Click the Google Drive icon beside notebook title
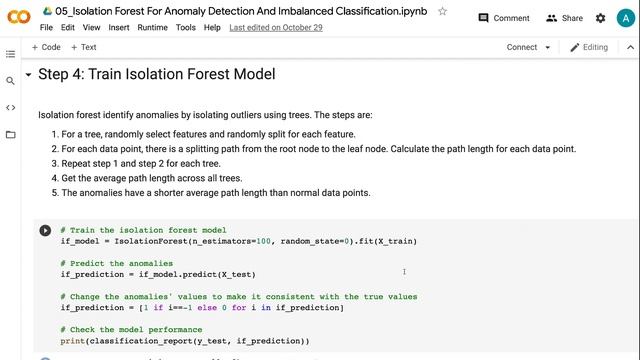Image resolution: width=640 pixels, height=360 pixels. tap(47, 11)
